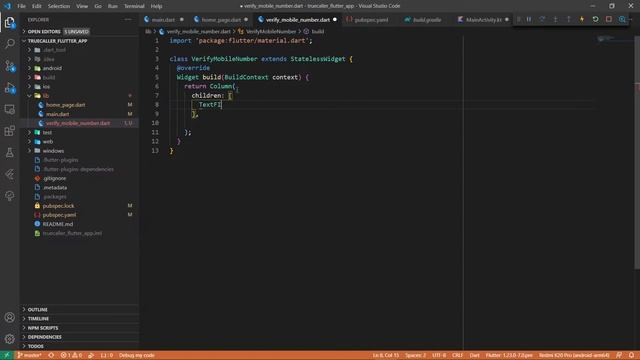Click synchronize changes icon in status bar
Screen dimensions: 640x360
coord(51,355)
